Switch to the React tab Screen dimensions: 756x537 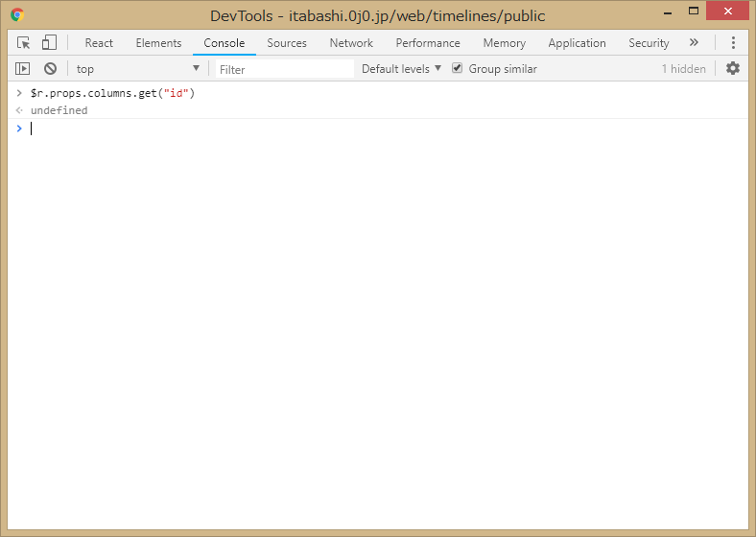(99, 43)
